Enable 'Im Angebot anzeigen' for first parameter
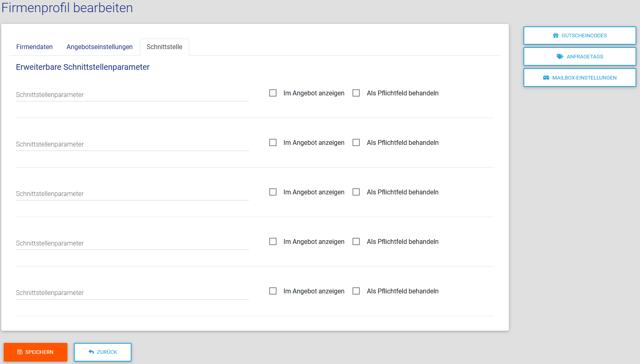 pyautogui.click(x=273, y=93)
